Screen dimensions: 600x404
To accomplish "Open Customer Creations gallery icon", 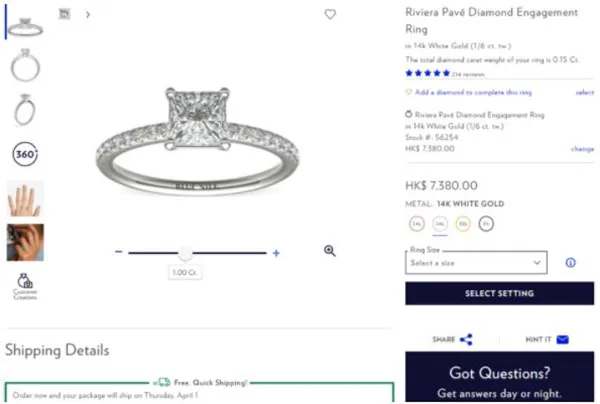I will [25, 285].
